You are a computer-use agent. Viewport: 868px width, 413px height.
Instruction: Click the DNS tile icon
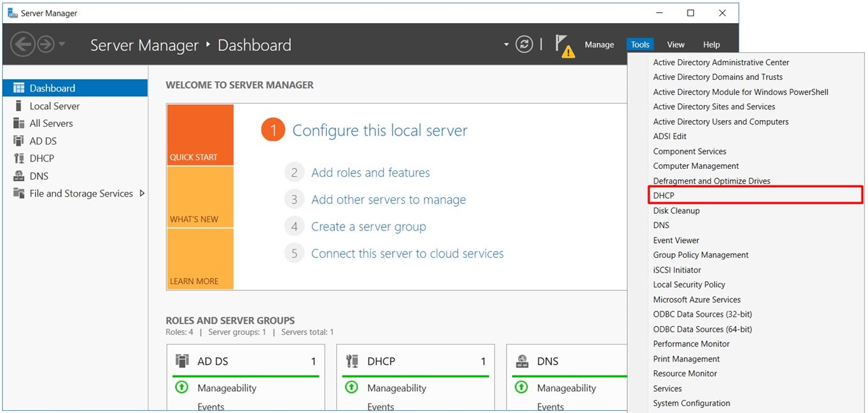tap(521, 361)
